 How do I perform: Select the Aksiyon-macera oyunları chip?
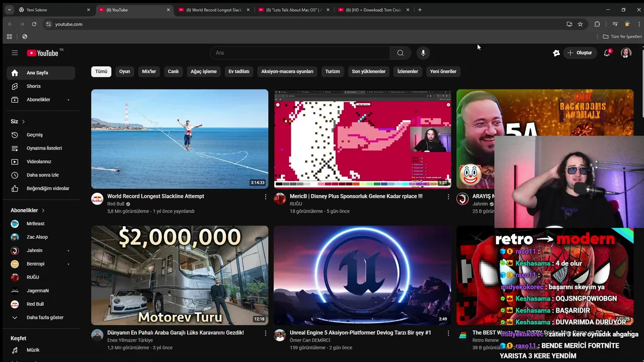[x=287, y=71]
